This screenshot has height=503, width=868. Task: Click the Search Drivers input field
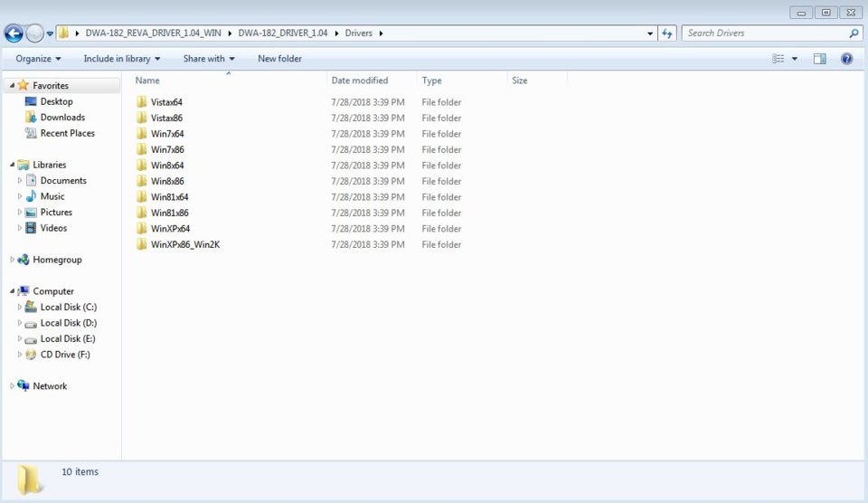click(x=764, y=33)
